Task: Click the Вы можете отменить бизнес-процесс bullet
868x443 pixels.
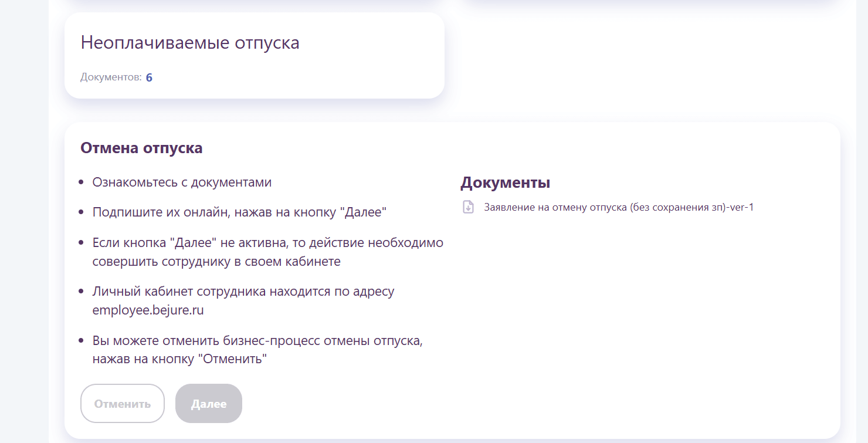Action: coord(257,350)
